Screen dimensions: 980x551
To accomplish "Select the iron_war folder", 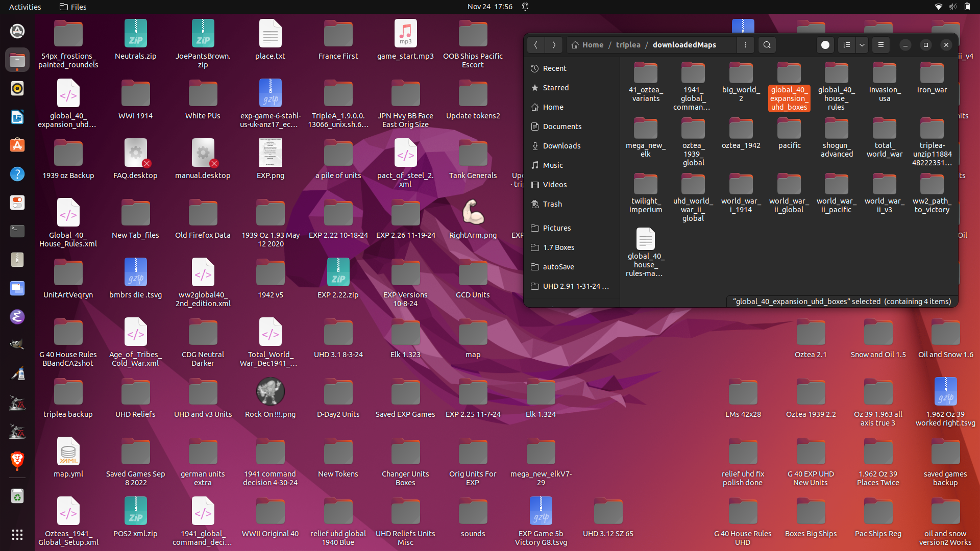I will 932,78.
